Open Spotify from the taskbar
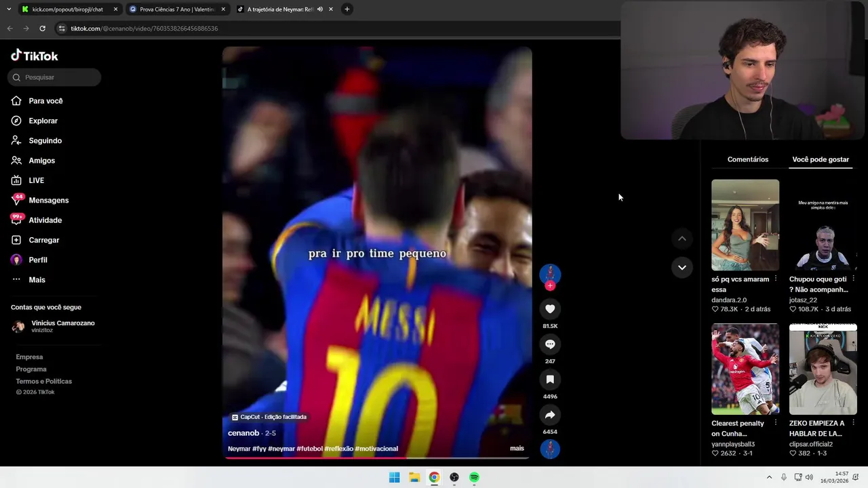The height and width of the screenshot is (488, 868). 474,477
